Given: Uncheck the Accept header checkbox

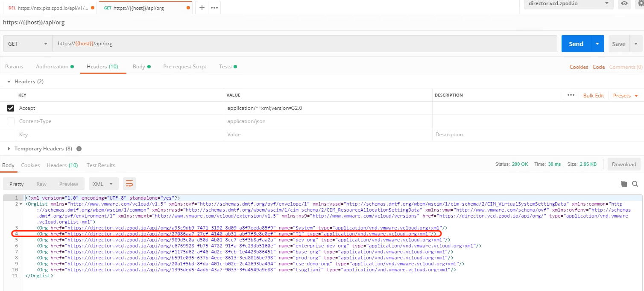Looking at the screenshot, I should click(11, 108).
